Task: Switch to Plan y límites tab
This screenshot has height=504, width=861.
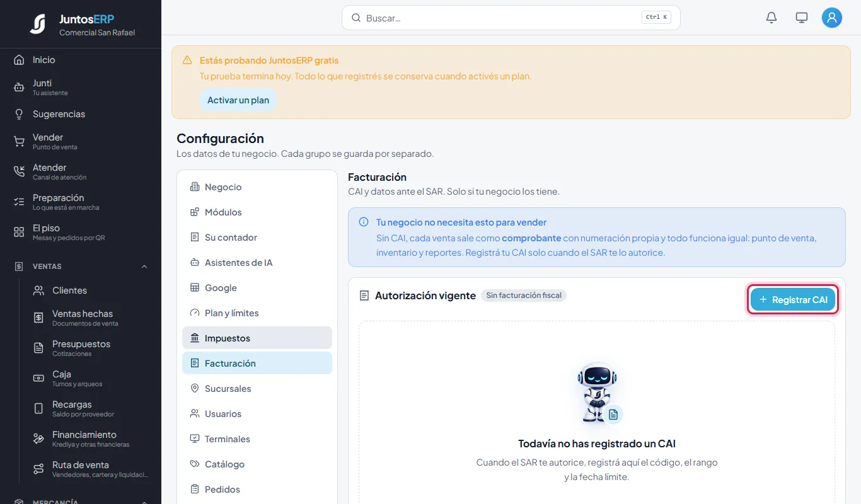Action: click(257, 313)
